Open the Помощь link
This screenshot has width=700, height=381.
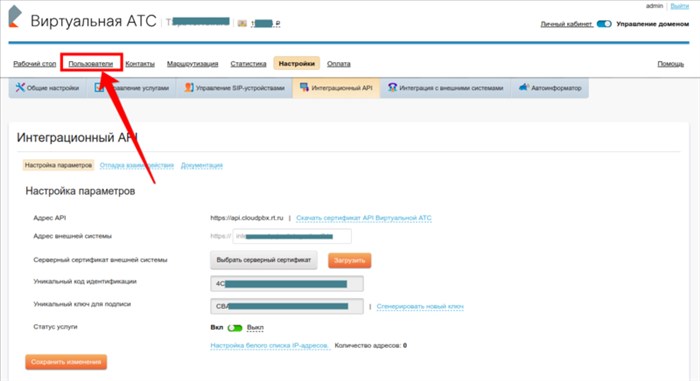(x=671, y=64)
